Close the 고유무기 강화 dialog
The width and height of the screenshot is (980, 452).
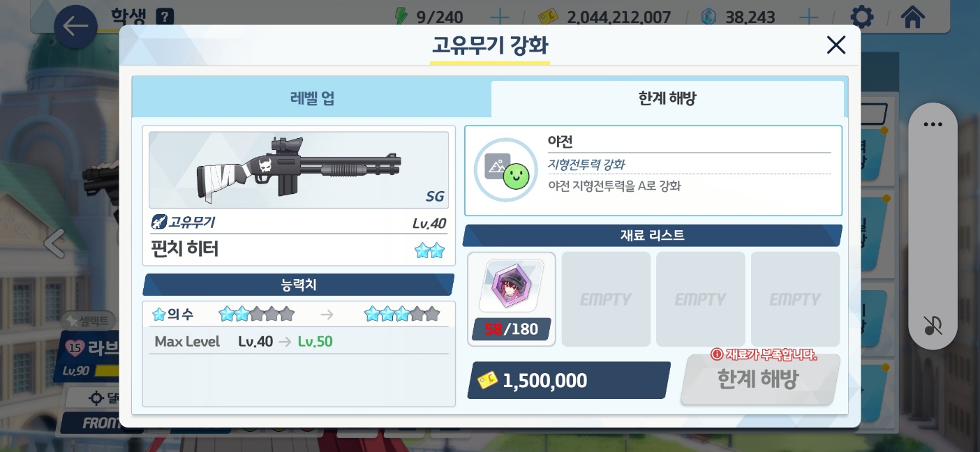[x=836, y=45]
